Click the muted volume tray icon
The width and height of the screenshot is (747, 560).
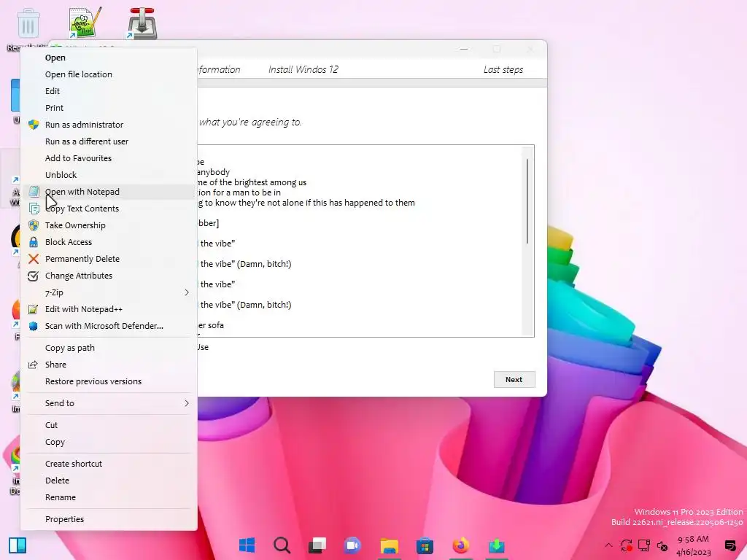point(662,545)
